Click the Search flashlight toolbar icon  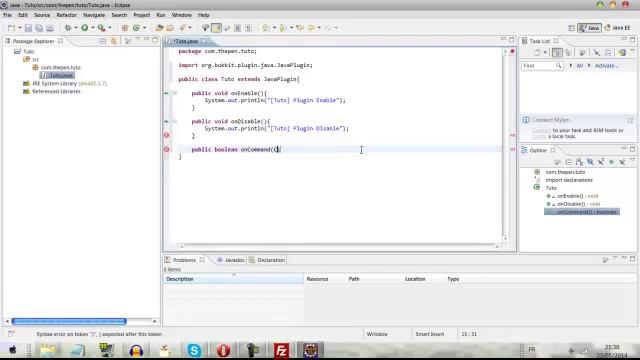click(x=182, y=28)
